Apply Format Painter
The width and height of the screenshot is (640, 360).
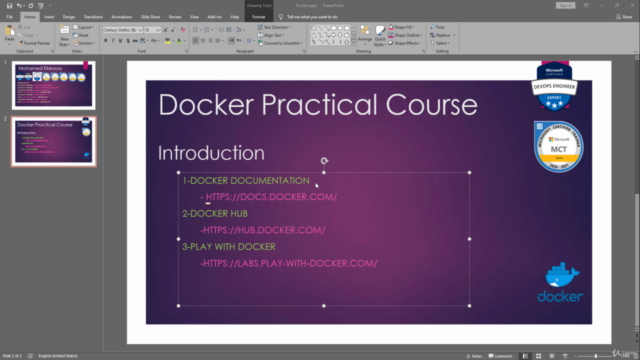(34, 43)
